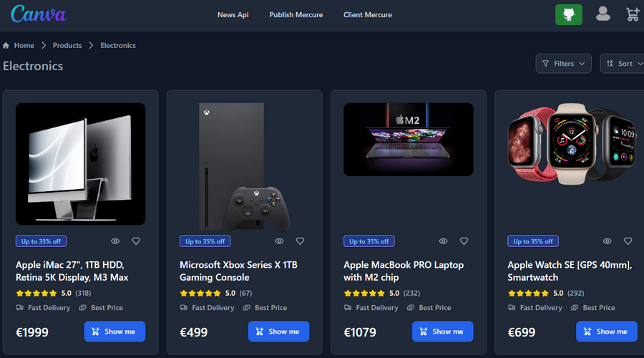Image resolution: width=644 pixels, height=358 pixels.
Task: Click heart icon on Apple Watch SE
Action: [x=628, y=241]
